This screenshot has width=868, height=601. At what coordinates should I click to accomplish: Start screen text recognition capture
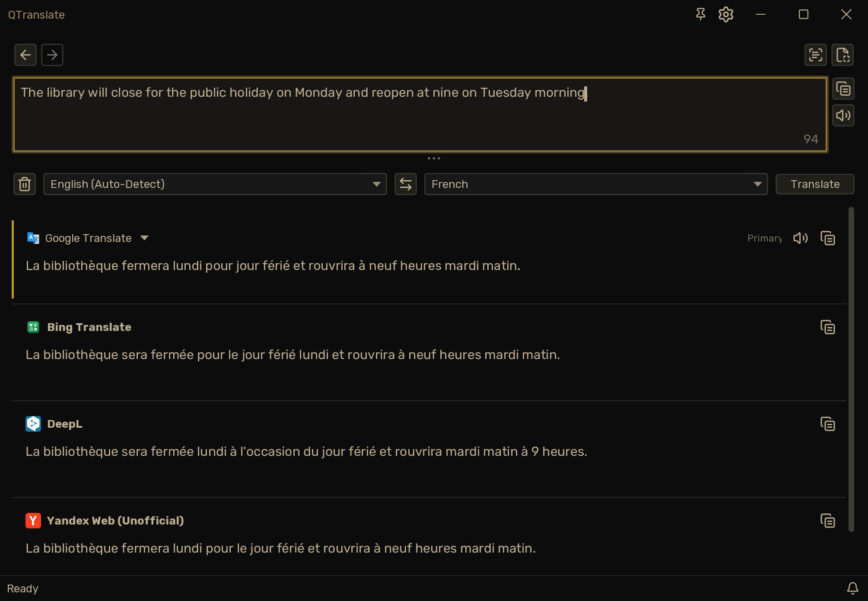coord(815,55)
